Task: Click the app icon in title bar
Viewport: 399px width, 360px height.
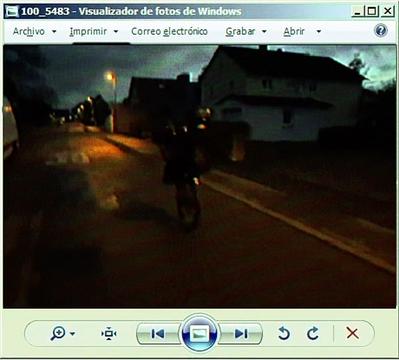Action: pos(12,12)
